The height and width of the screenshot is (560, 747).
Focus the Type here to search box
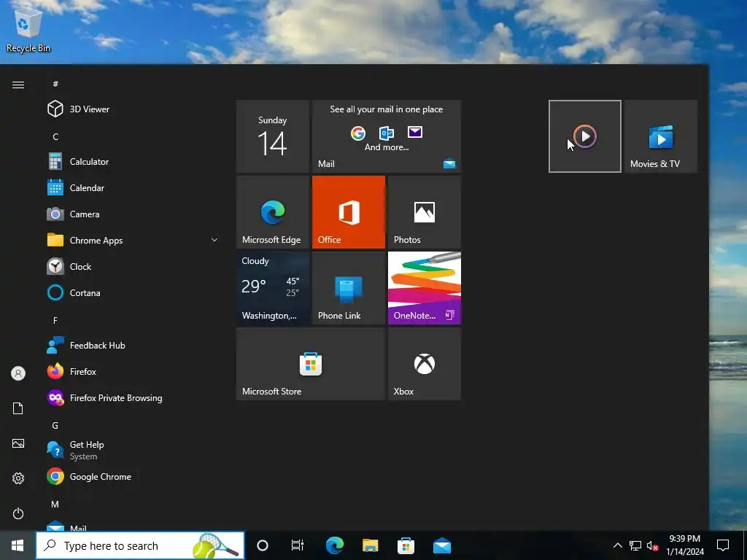coord(140,545)
